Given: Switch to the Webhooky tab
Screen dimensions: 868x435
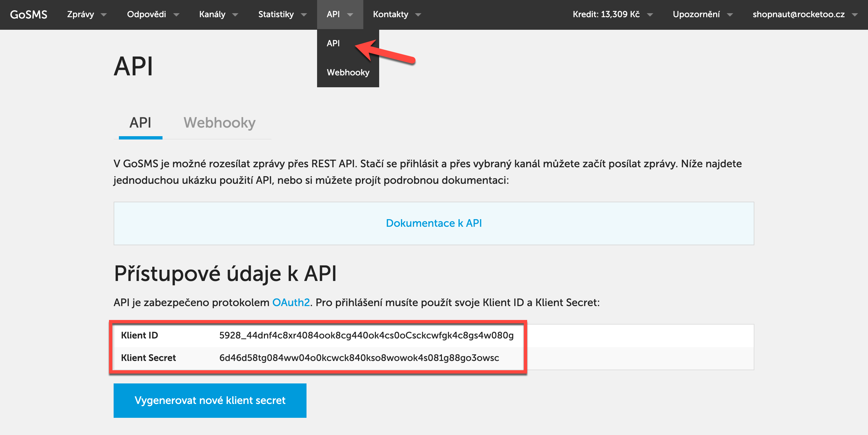Looking at the screenshot, I should (x=219, y=123).
